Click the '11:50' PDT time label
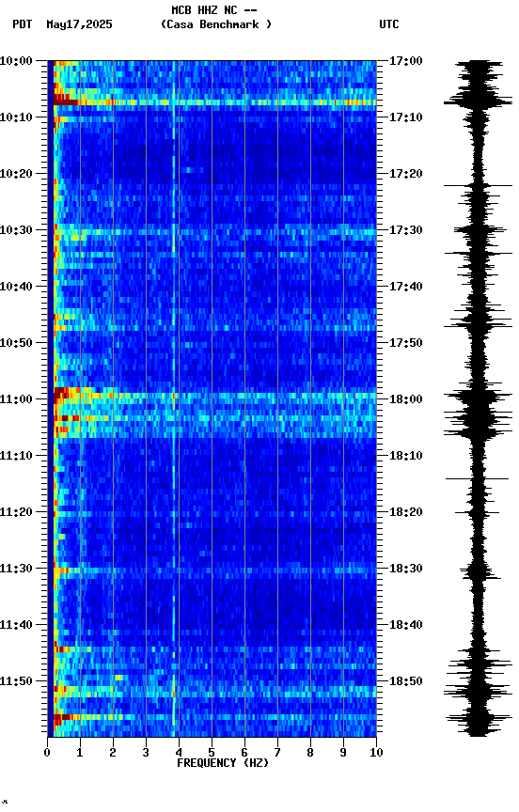Screen dimensions: 519x812 (16, 681)
